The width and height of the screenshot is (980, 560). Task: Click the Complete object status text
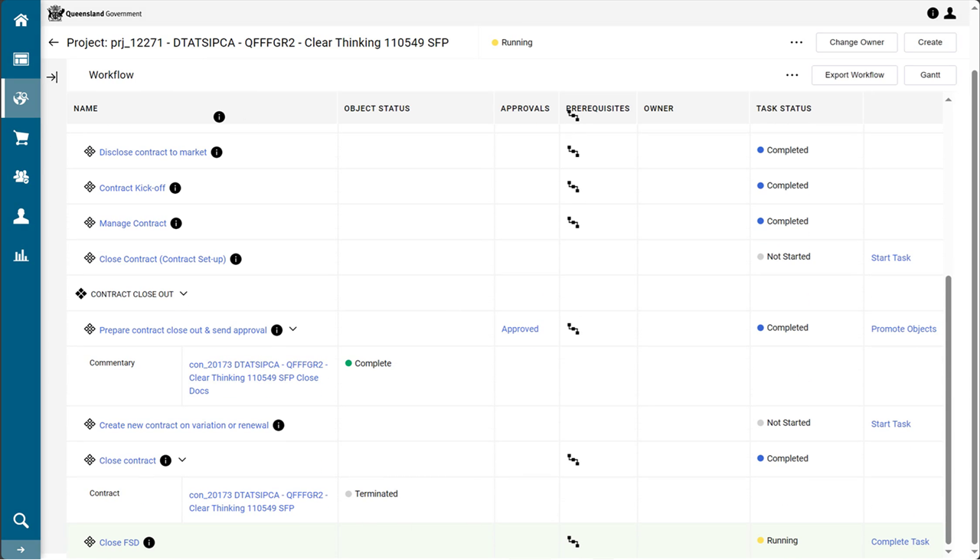[x=373, y=364]
